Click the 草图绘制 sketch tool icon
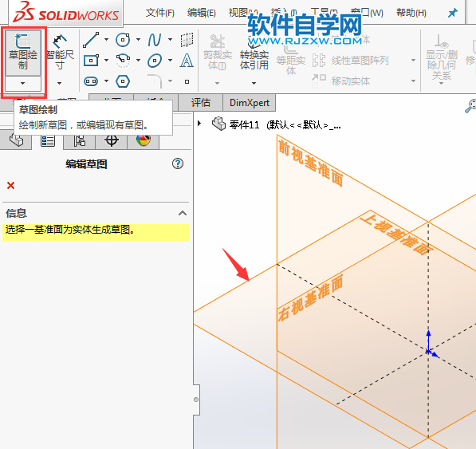 [x=23, y=52]
